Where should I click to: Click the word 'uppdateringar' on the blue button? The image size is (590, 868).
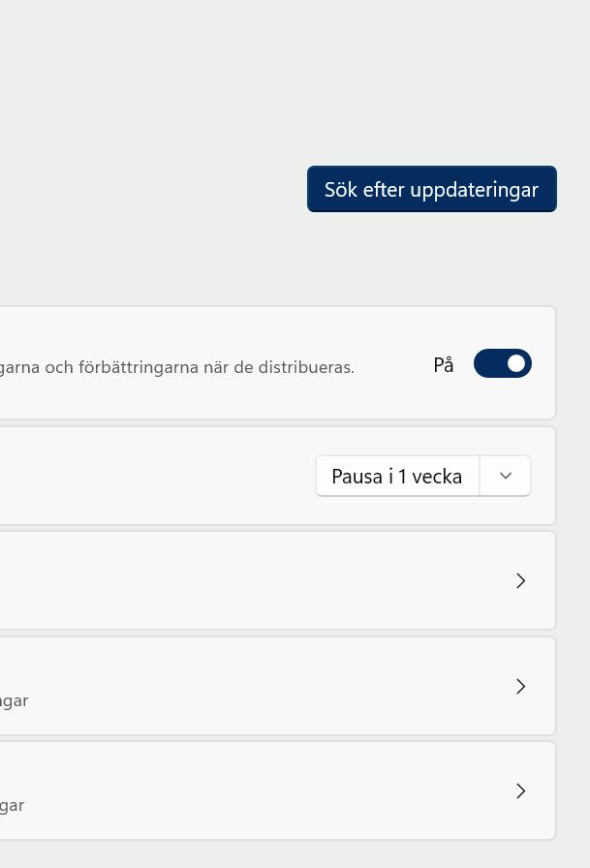coord(474,190)
